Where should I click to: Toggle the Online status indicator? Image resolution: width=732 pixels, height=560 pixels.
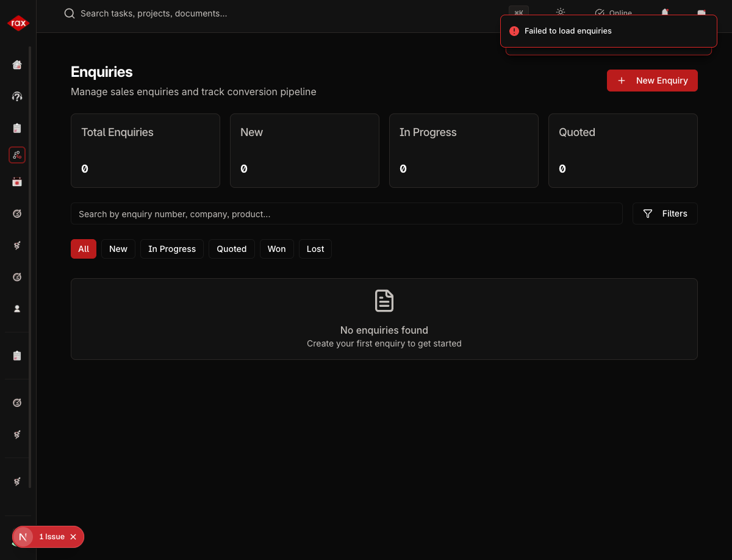tap(613, 13)
